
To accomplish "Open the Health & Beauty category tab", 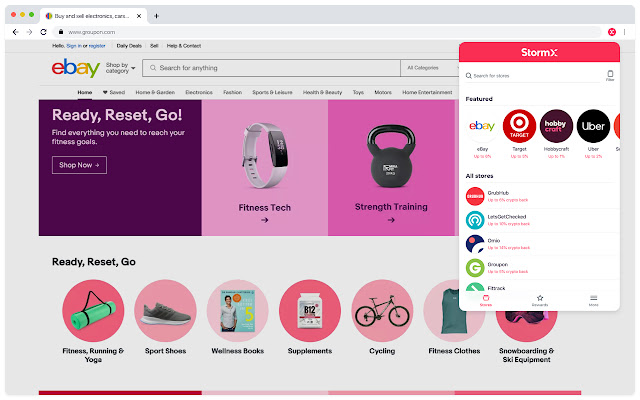I will (x=322, y=92).
